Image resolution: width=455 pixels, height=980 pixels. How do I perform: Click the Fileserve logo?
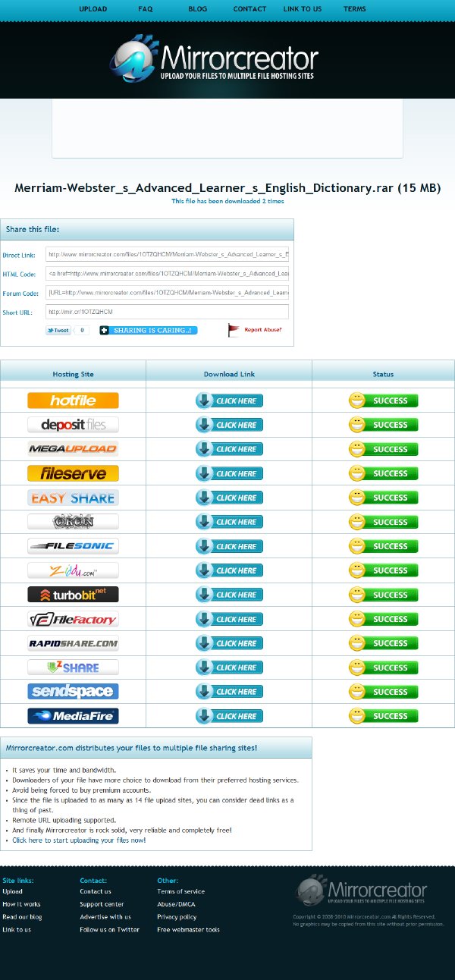(73, 473)
